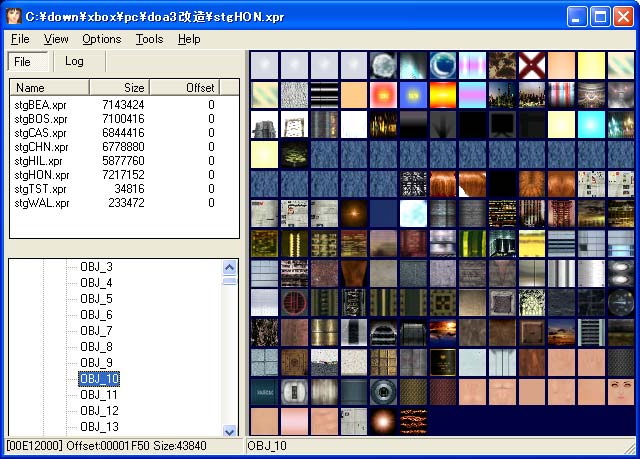
Task: Select the OBJ_7 tree node
Action: [96, 331]
